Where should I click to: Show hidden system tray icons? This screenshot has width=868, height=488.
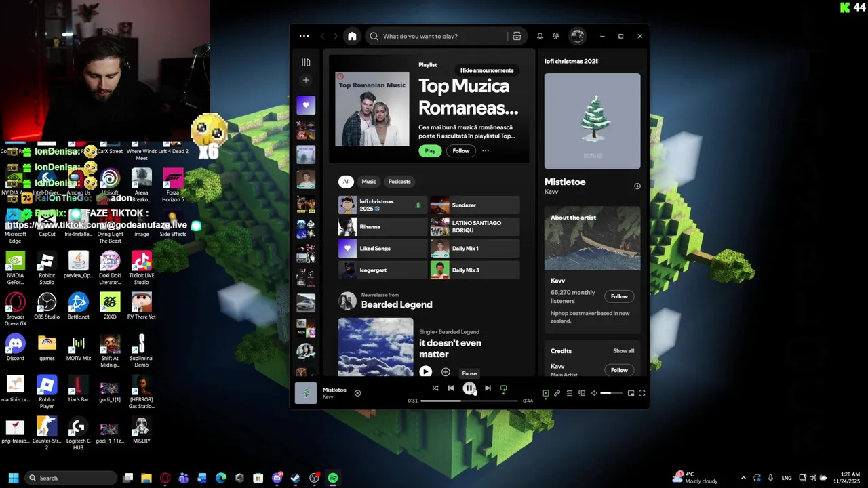(x=743, y=478)
